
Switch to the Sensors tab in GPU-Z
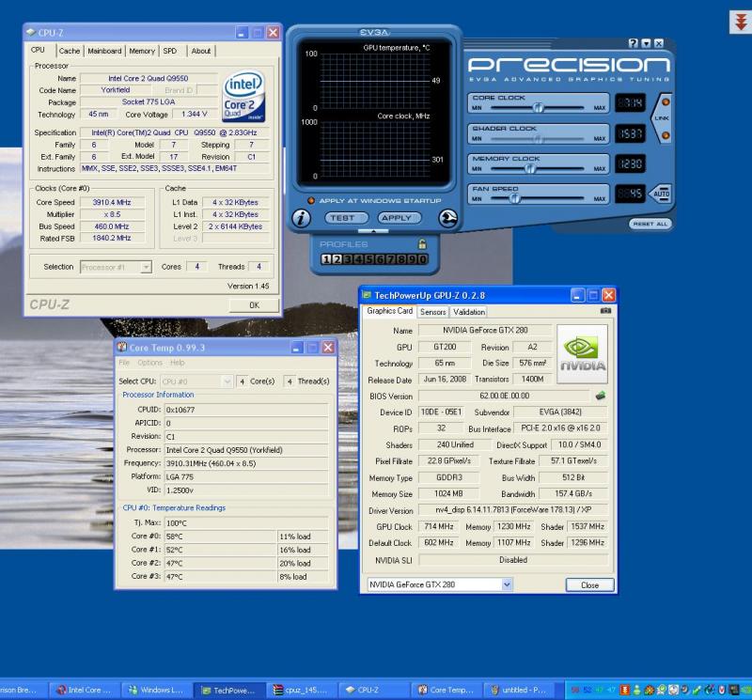433,312
